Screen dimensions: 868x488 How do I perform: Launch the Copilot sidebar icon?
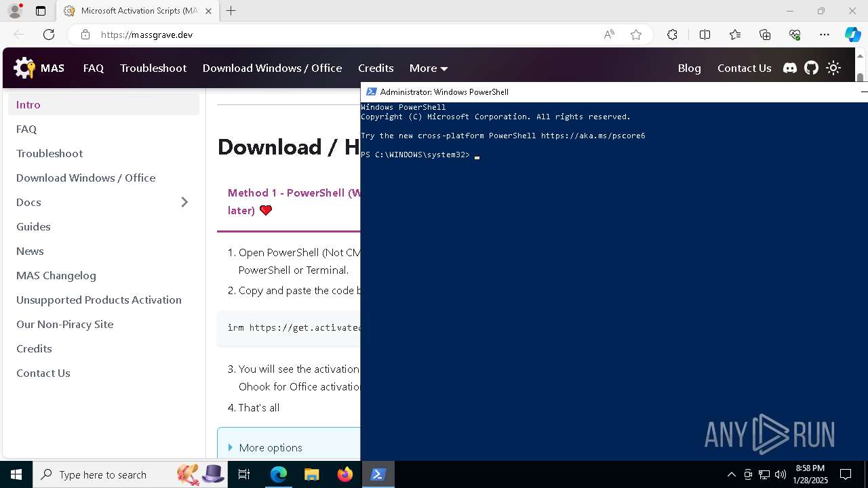click(x=852, y=35)
